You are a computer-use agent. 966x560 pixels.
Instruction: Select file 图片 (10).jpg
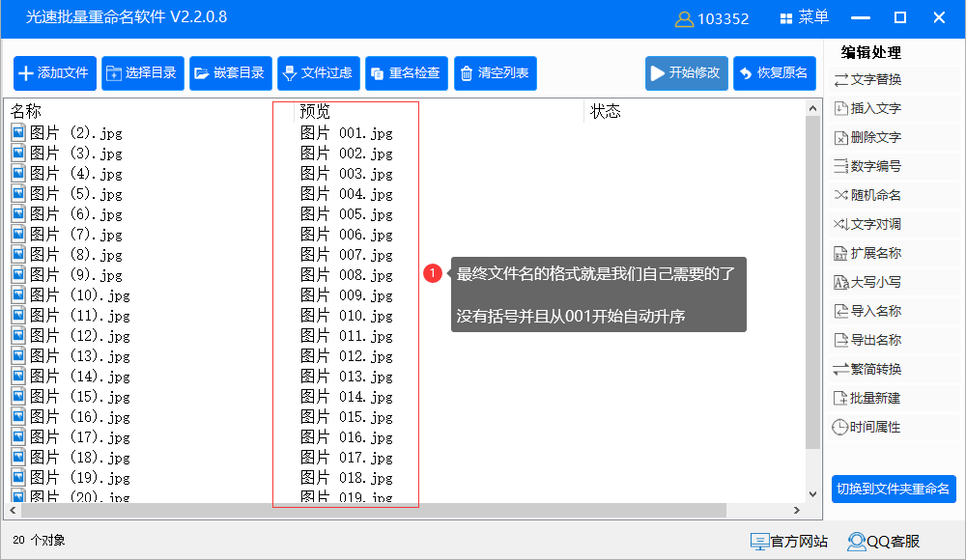click(71, 295)
